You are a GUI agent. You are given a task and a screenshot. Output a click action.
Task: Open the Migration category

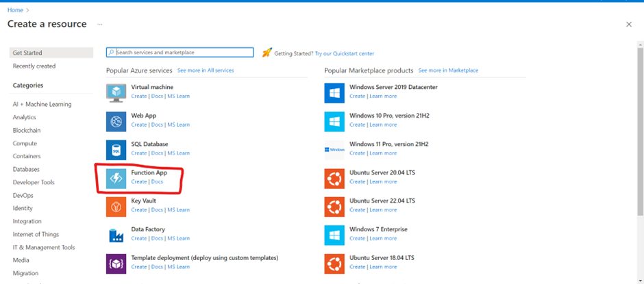click(25, 273)
